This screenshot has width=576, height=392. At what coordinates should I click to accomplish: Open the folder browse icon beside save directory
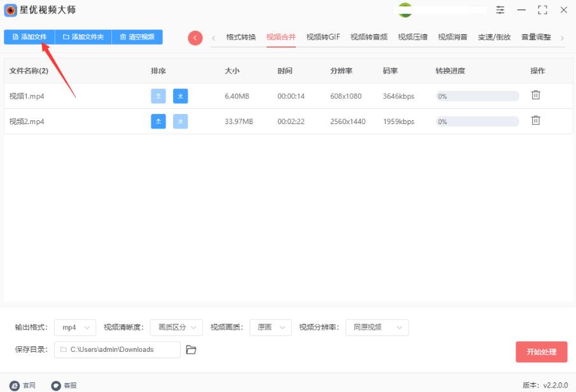tap(192, 349)
